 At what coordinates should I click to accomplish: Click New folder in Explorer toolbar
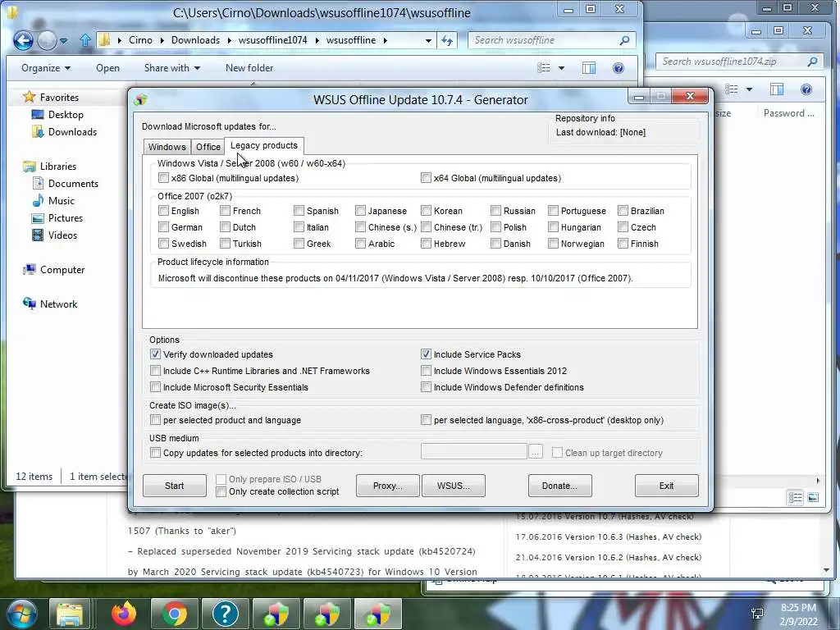tap(249, 68)
